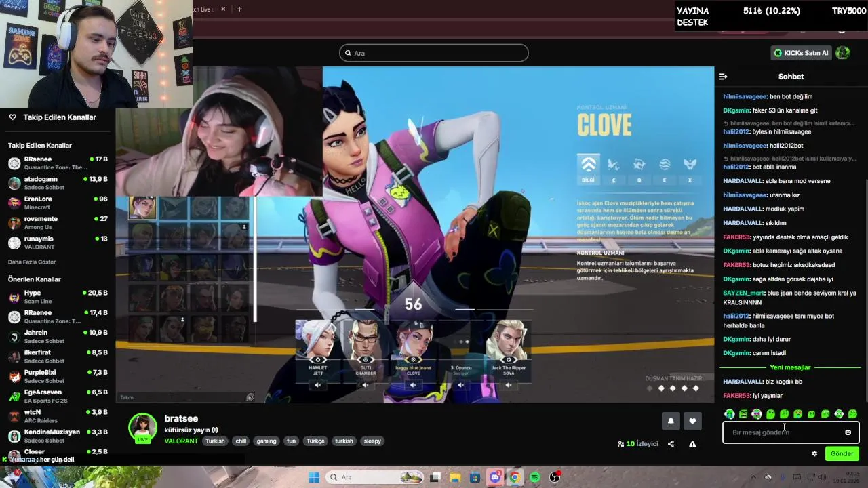
Task: Open Spotify from the taskbar
Action: [534, 477]
